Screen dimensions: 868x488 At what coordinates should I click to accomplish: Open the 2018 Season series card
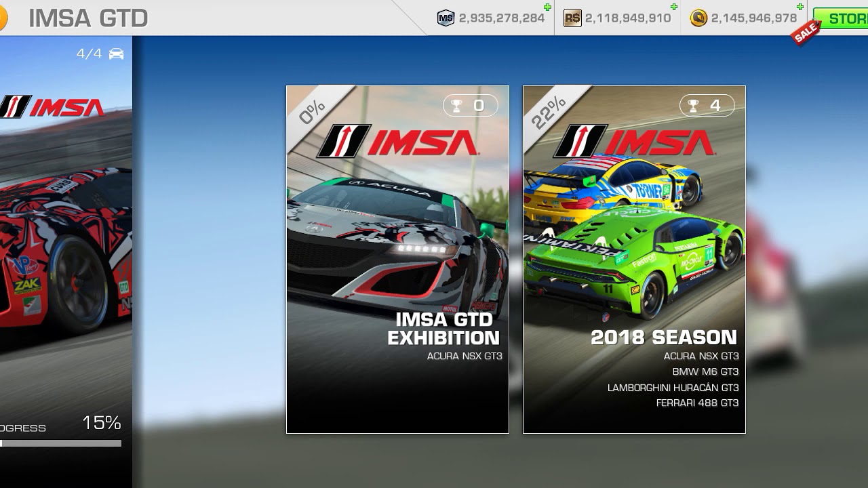[x=634, y=260]
